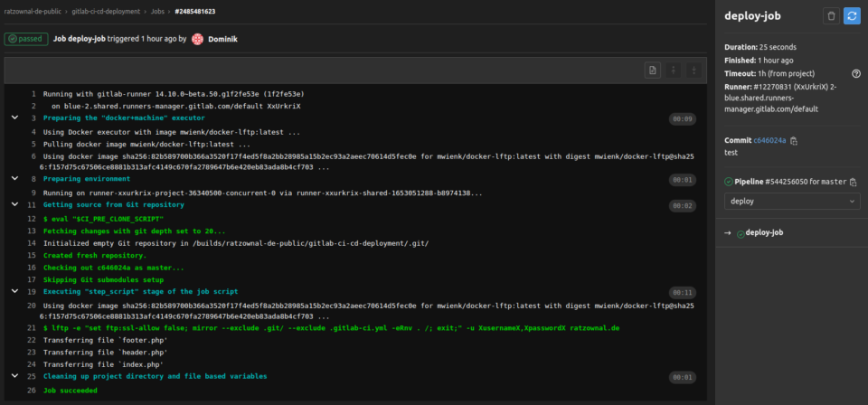Open commit c646024a link
The height and width of the screenshot is (405, 868).
(x=769, y=141)
